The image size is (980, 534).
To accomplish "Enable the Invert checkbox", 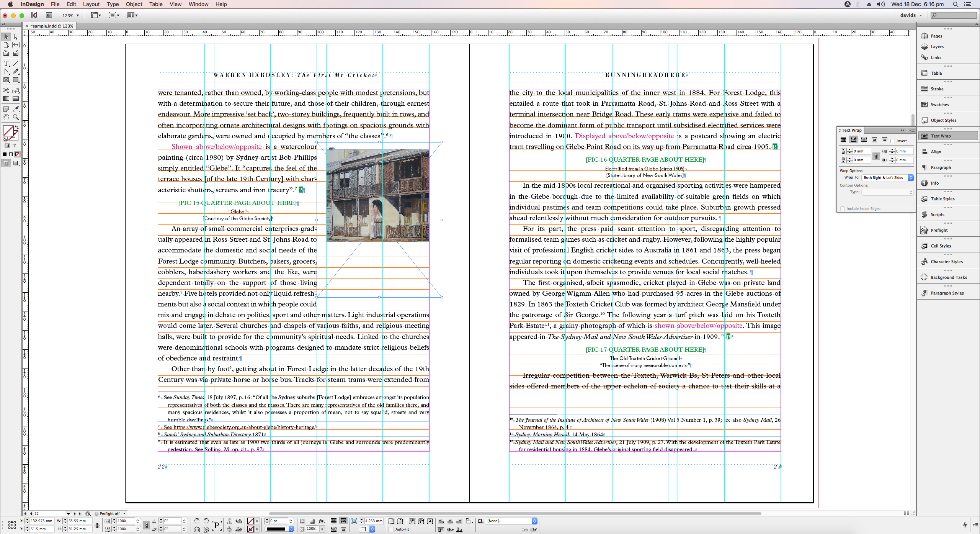I will tap(893, 141).
